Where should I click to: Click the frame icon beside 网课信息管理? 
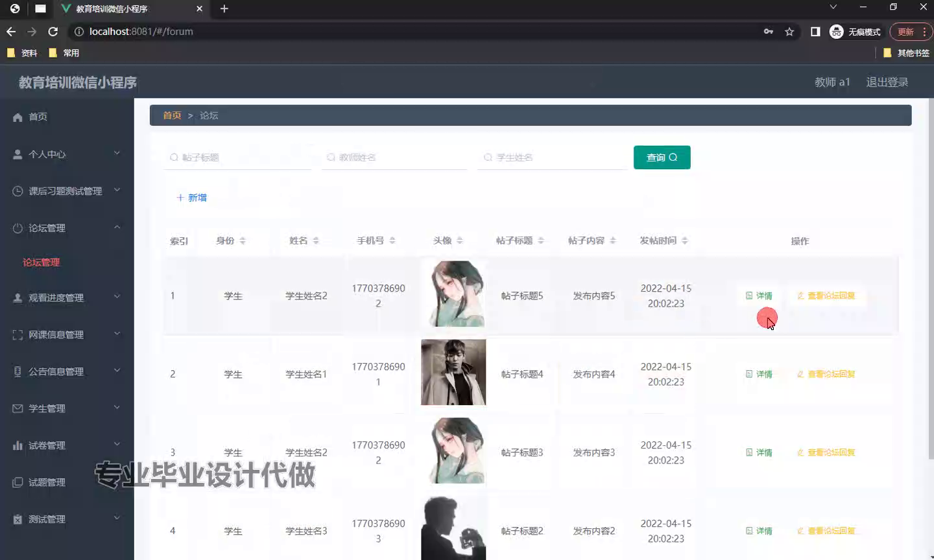18,335
